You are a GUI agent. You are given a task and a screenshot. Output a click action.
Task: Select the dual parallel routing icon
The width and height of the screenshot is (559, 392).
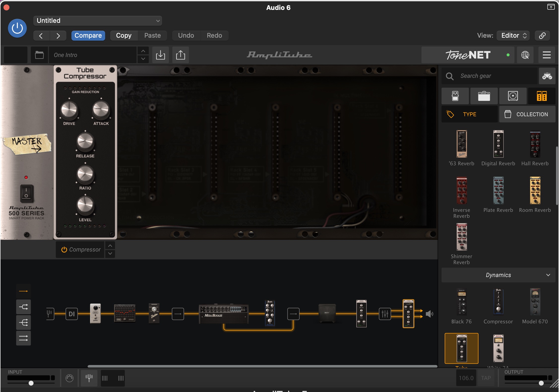pos(24,338)
